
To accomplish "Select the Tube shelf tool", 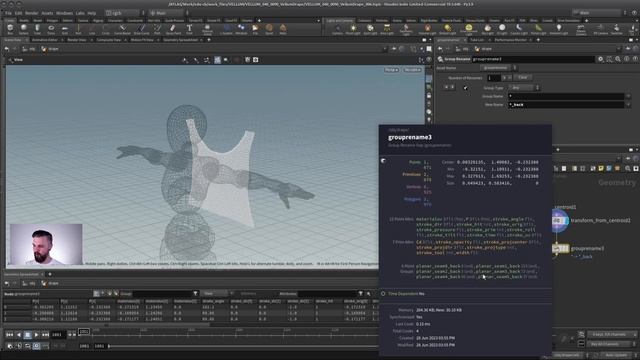I will point(37,29).
